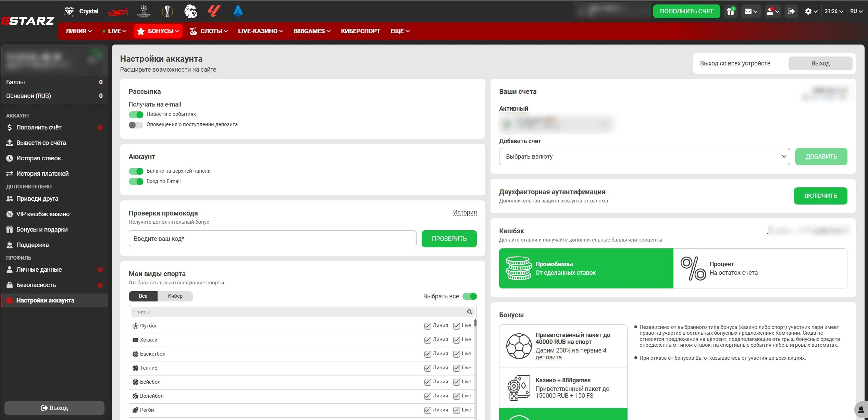868x420 pixels.
Task: Open the support chat bubble icon
Action: click(860, 410)
